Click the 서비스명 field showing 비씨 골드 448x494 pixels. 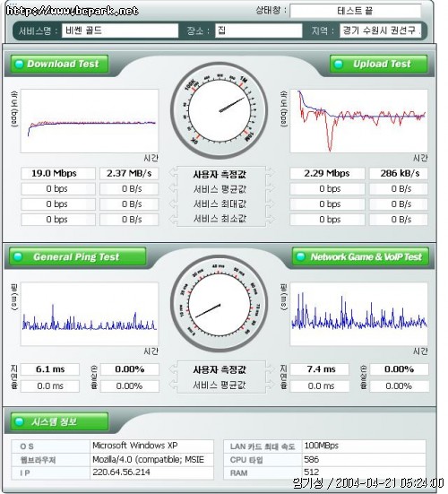click(x=120, y=30)
